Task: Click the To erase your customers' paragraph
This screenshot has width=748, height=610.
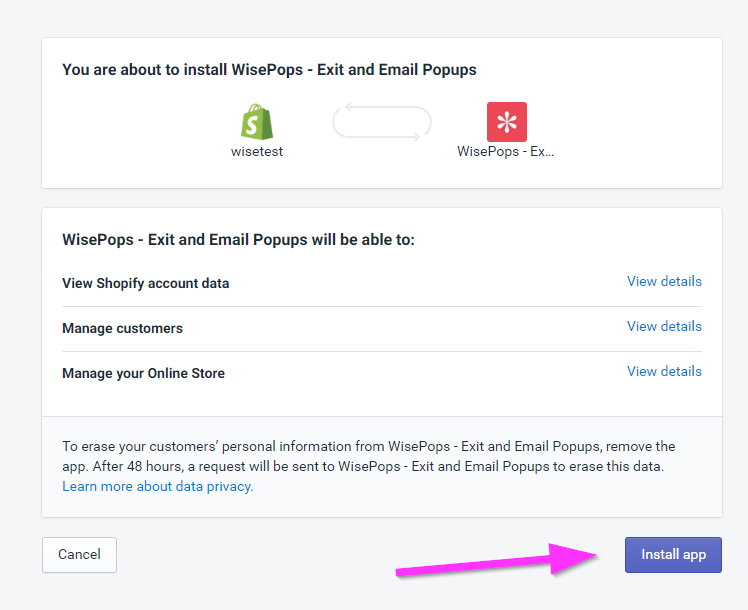Action: (368, 456)
